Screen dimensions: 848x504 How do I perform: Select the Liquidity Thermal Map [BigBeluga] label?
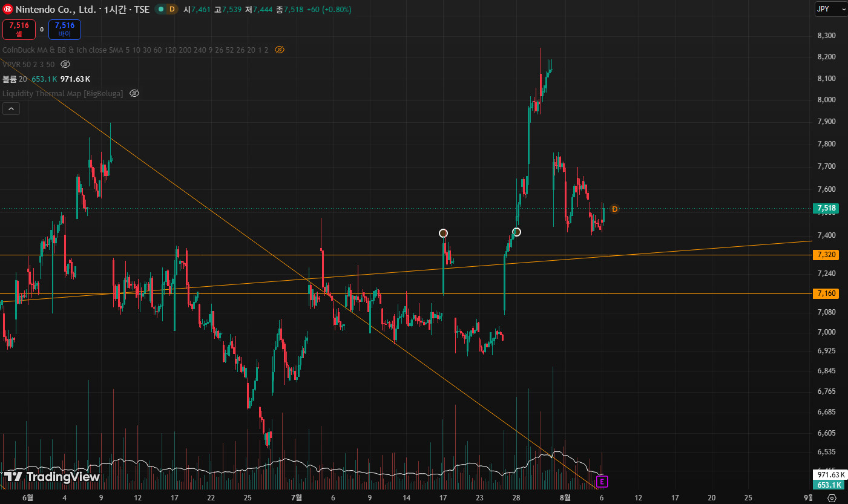pos(63,93)
